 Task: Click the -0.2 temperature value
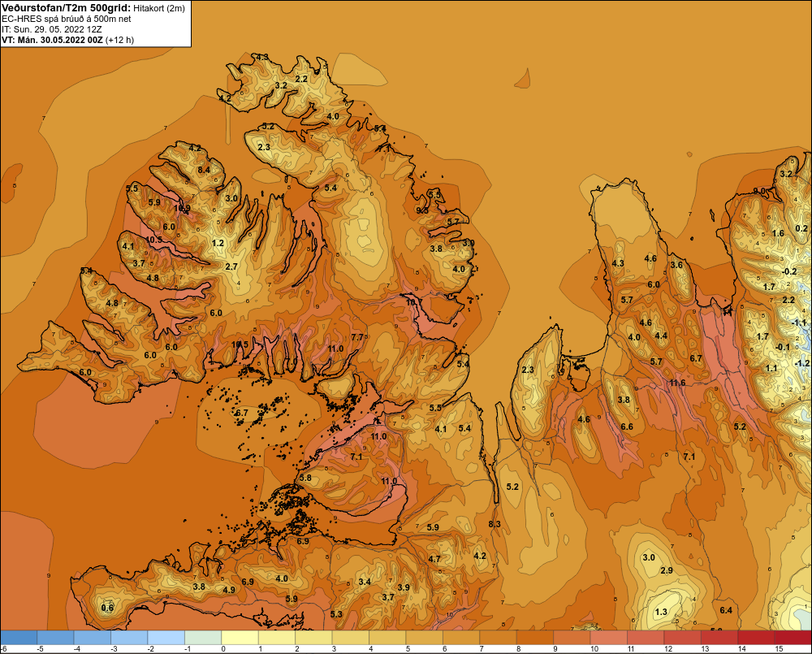pos(789,271)
